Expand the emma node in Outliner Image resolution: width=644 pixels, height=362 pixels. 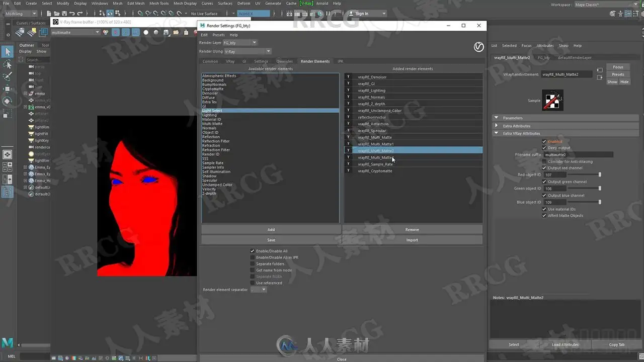[x=26, y=94]
